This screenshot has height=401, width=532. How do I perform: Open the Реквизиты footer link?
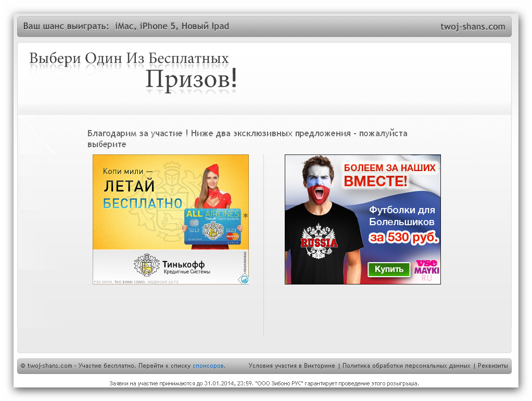point(492,366)
